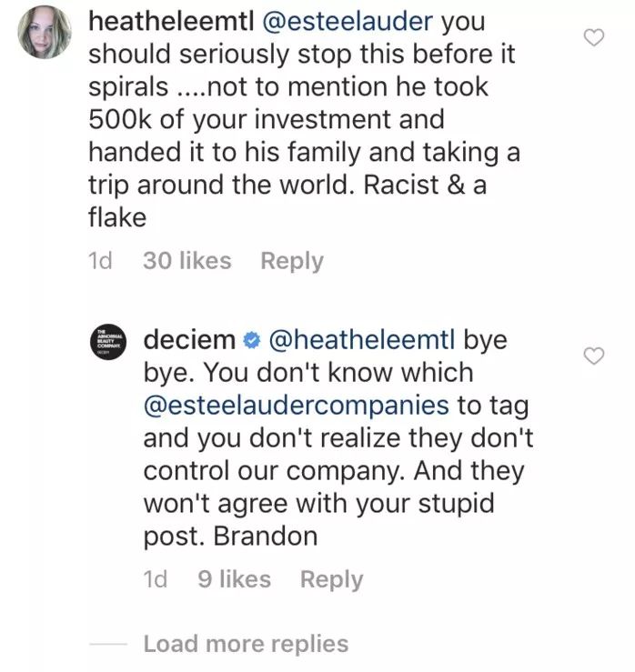Reply to heatheleemtl's comment
635x672 pixels.
tap(291, 261)
